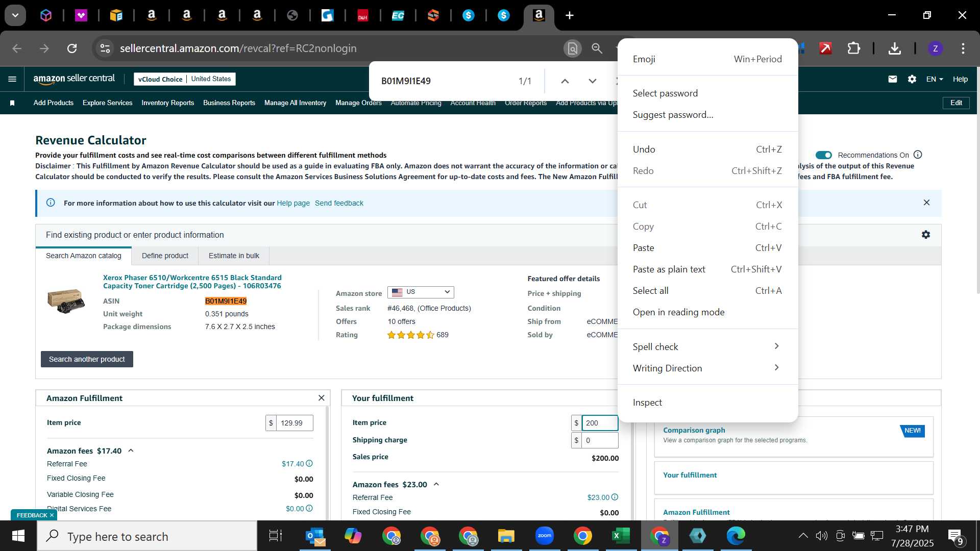Click the Windows Start button
Screen dimensions: 980x551
pyautogui.click(x=18, y=536)
